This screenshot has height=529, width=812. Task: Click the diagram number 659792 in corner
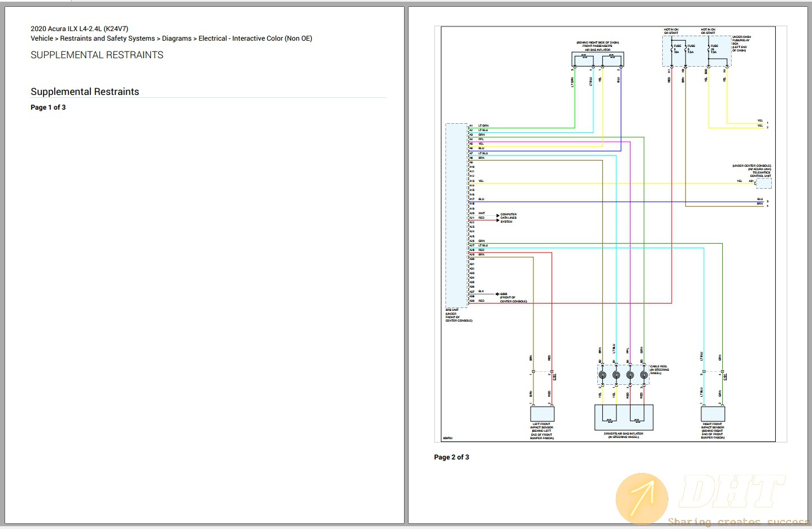(448, 438)
